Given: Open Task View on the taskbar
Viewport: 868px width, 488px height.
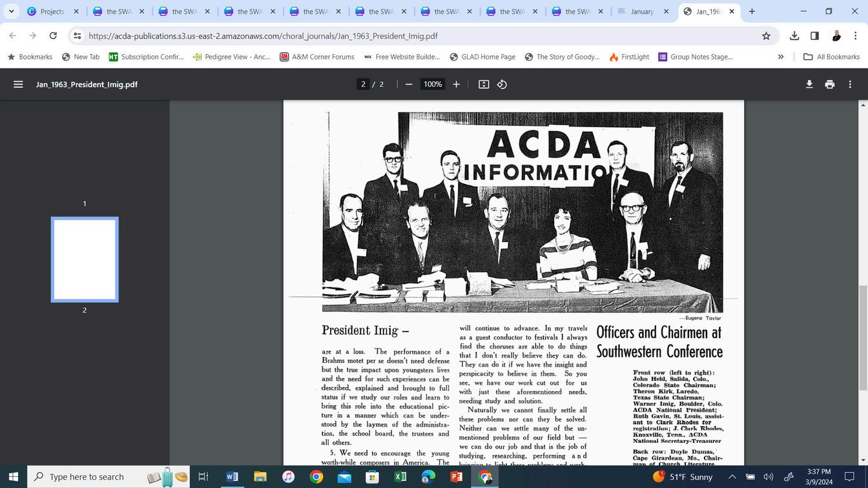Looking at the screenshot, I should tap(203, 477).
